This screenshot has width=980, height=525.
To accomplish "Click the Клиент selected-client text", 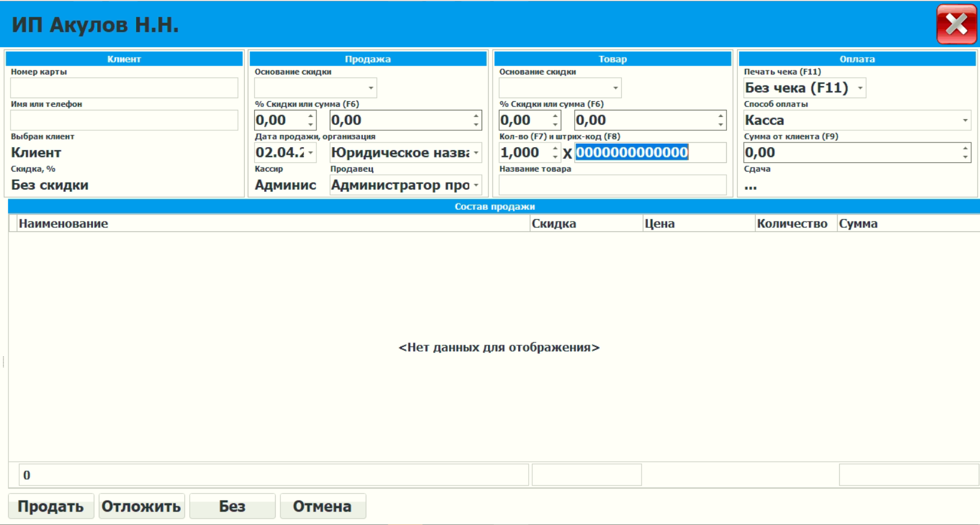I will (36, 152).
